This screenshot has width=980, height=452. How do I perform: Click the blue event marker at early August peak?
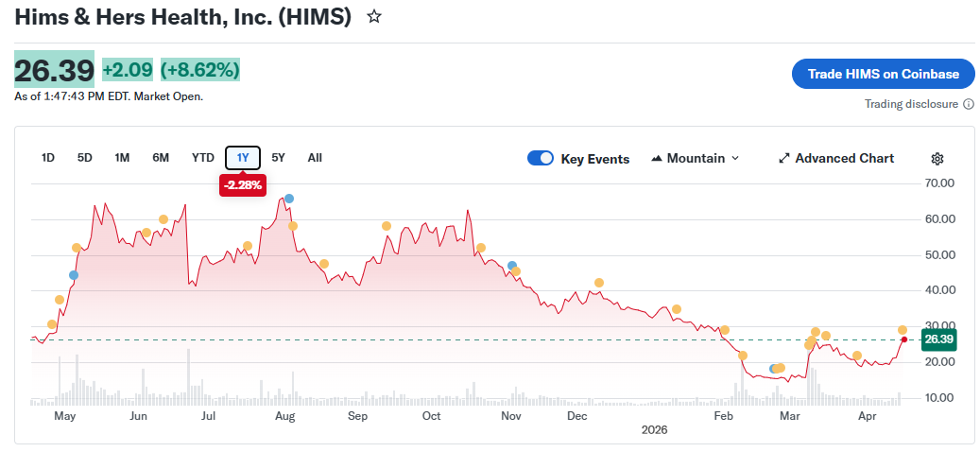[289, 199]
